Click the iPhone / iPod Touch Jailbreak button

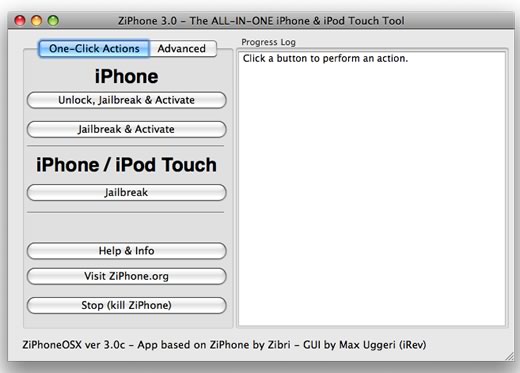(126, 193)
